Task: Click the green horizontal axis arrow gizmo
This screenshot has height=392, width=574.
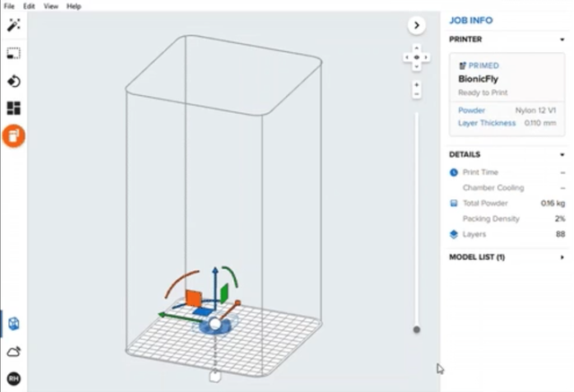Action: (178, 317)
